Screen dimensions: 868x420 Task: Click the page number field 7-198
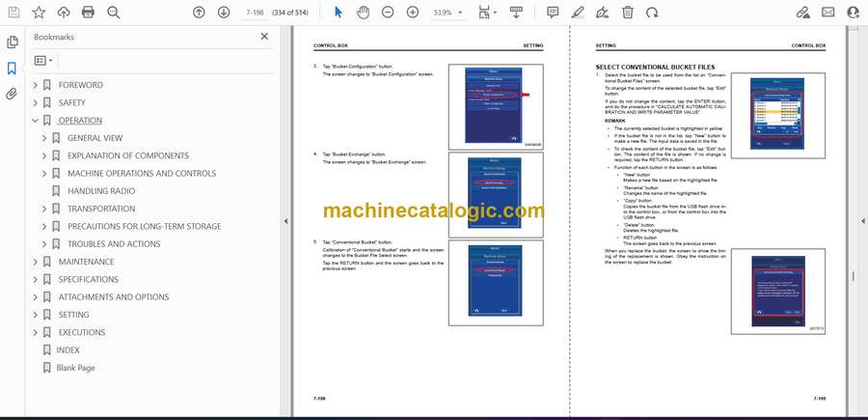[254, 13]
